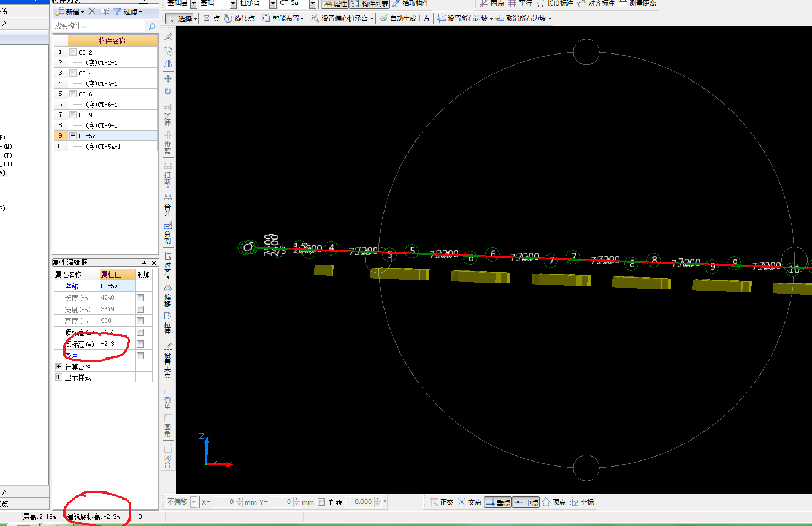Click the 延伸 extend tool
Screen dimensions: 812x526
(x=168, y=115)
